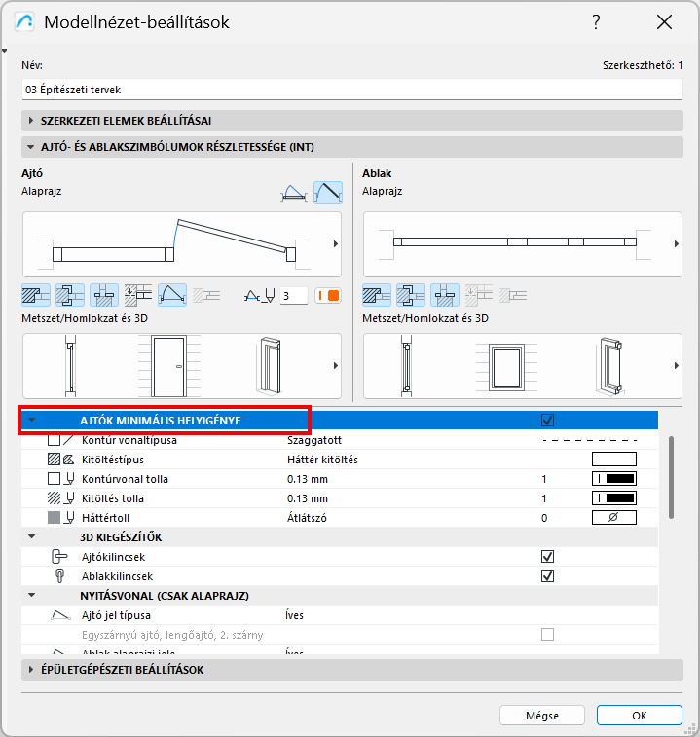Open door floor plan preview flyout arrow
The width and height of the screenshot is (700, 737).
(335, 244)
